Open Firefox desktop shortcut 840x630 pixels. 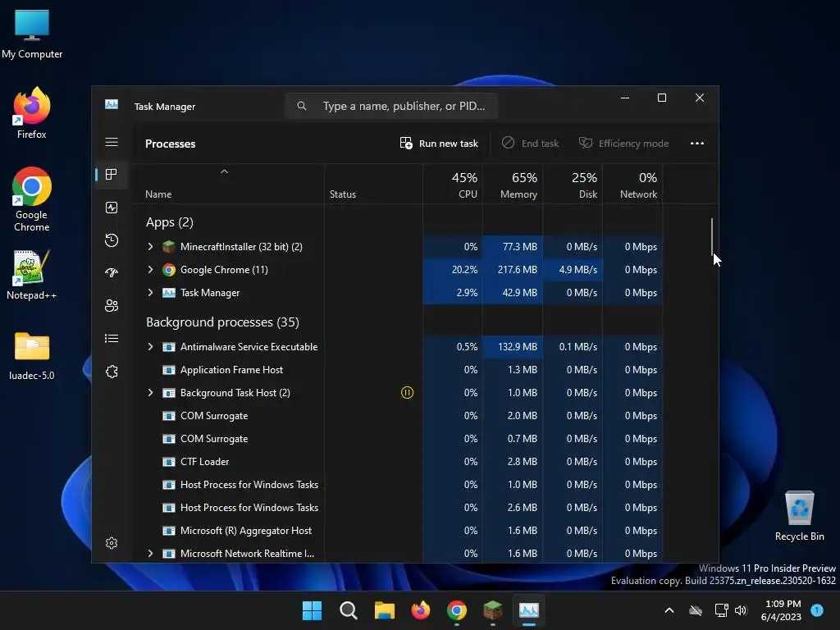click(32, 113)
